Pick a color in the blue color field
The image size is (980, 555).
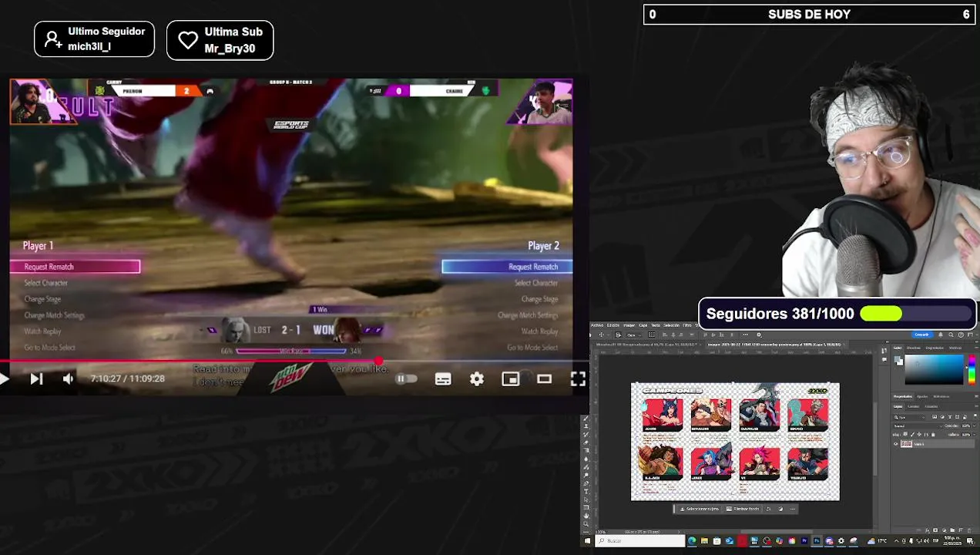[934, 369]
